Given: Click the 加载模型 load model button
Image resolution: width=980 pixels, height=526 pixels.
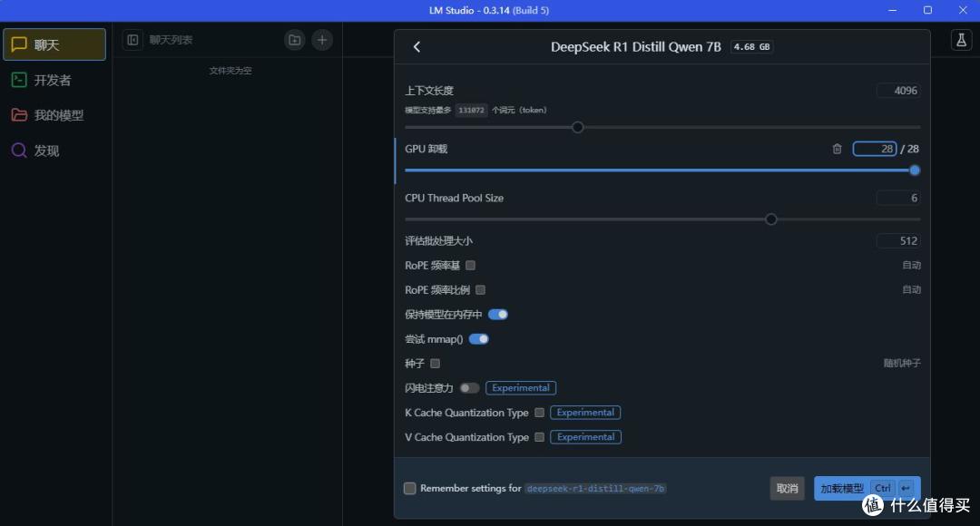Looking at the screenshot, I should (x=867, y=489).
